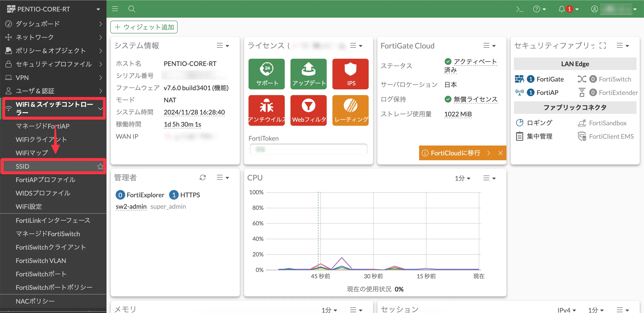Open the admin user account icon
644x313 pixels.
(x=594, y=9)
